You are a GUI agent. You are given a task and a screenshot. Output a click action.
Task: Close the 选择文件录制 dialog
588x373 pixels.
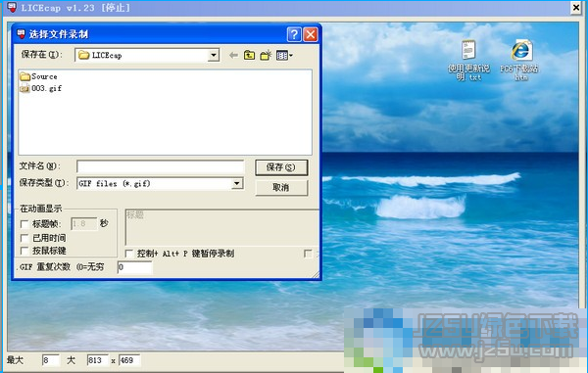[x=311, y=34]
